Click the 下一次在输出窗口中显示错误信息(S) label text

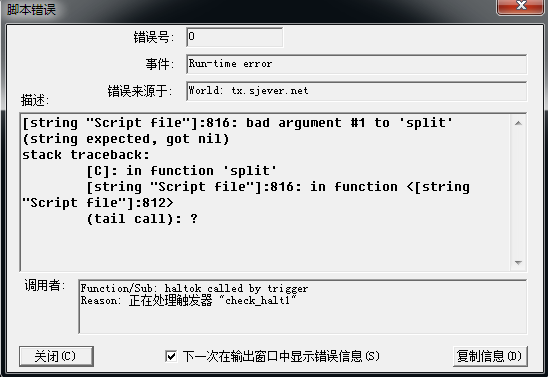click(x=281, y=356)
